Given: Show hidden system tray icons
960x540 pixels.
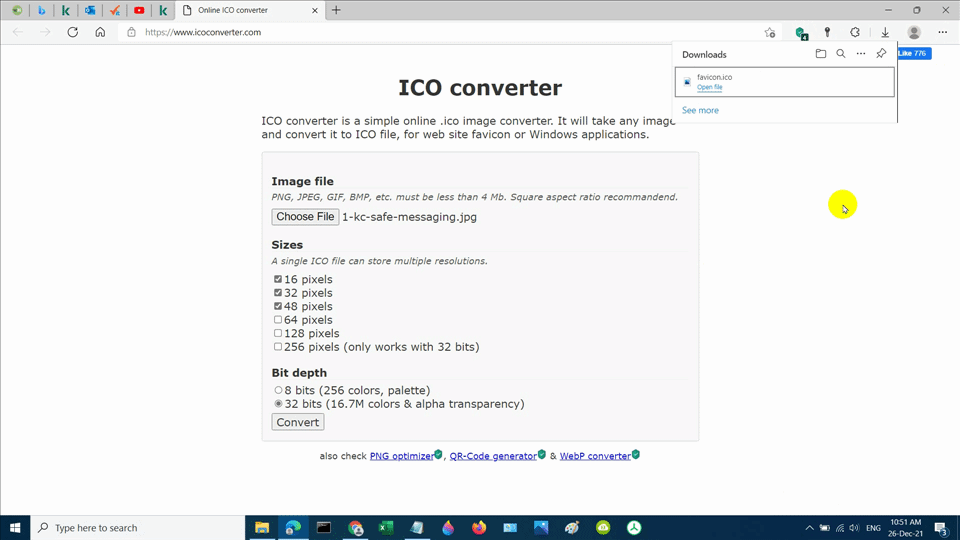Looking at the screenshot, I should coord(809,528).
